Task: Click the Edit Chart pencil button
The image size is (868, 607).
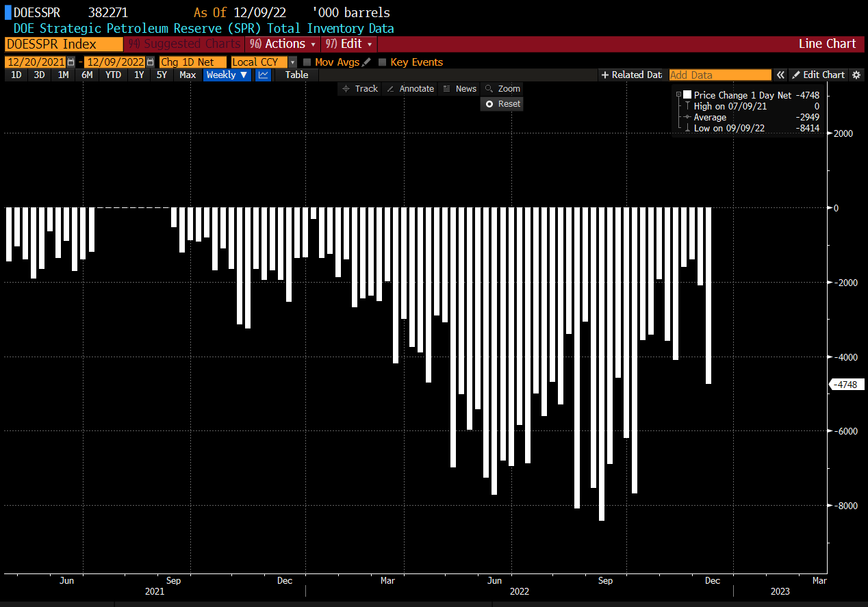Action: coord(818,75)
